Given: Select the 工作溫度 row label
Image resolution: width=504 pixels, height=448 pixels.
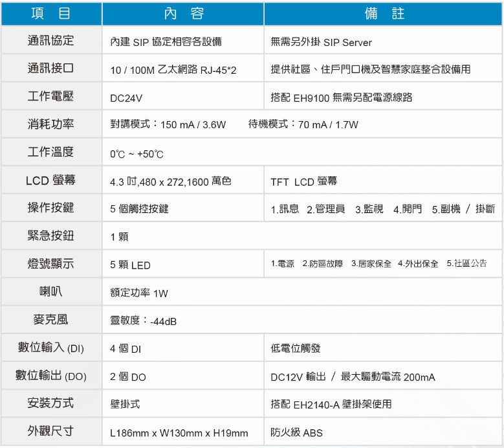Looking at the screenshot, I should point(50,151).
